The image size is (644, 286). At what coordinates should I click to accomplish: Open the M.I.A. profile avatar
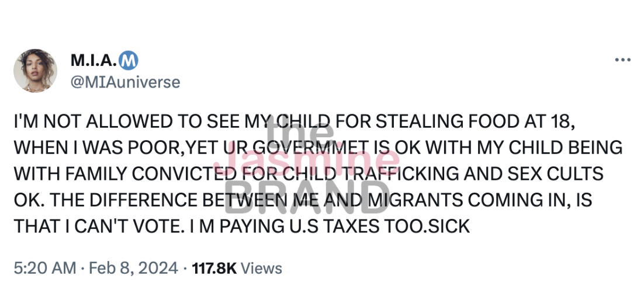(35, 71)
